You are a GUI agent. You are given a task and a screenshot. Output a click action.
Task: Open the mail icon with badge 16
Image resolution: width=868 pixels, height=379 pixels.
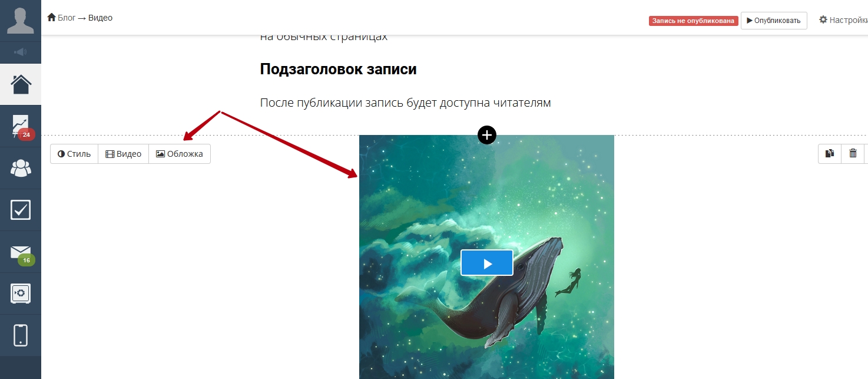point(21,252)
